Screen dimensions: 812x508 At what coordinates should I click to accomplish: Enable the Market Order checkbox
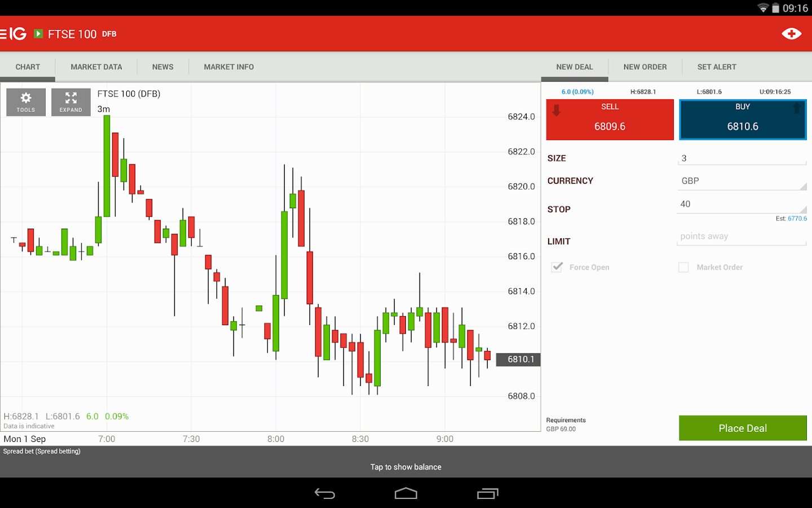683,267
